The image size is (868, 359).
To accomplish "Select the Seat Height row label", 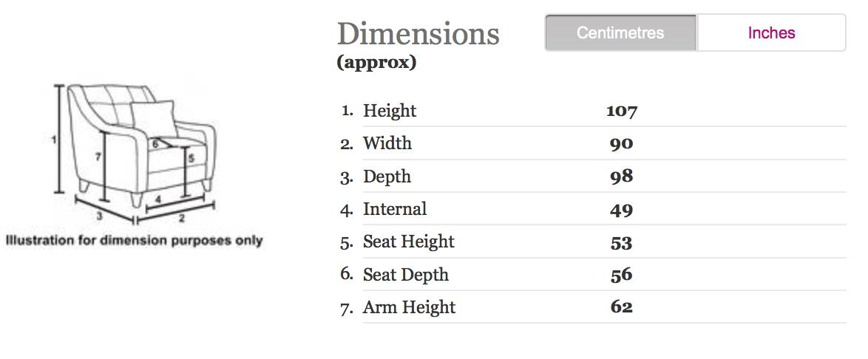I will point(408,242).
